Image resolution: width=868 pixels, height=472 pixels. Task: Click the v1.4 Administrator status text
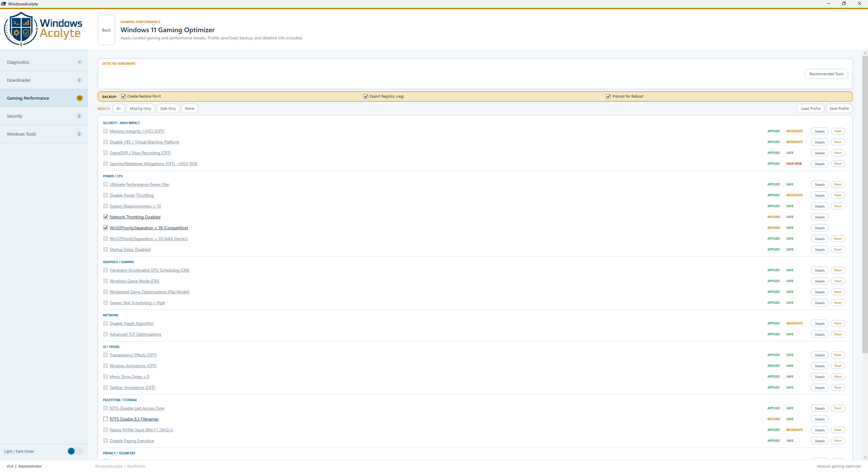point(24,466)
